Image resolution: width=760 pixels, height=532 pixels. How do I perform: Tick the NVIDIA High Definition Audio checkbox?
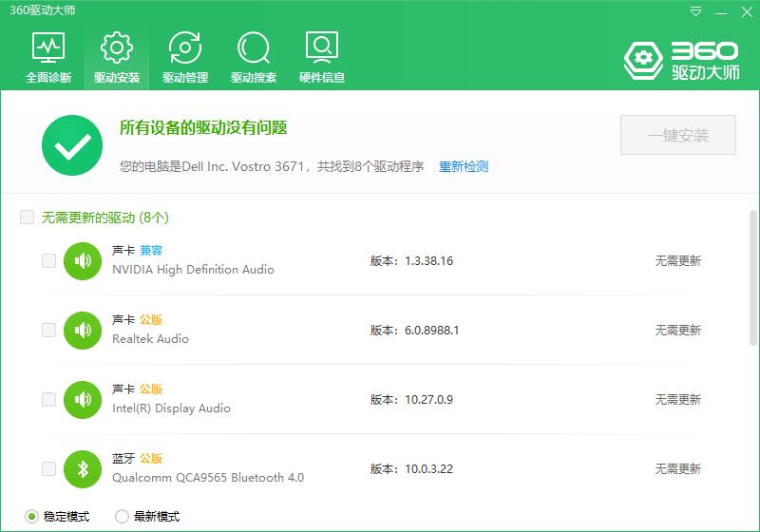click(49, 260)
